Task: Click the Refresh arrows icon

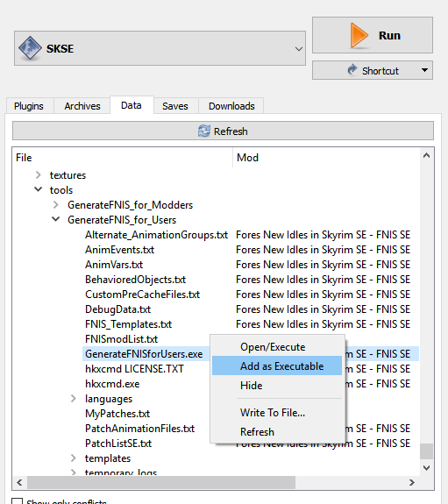Action: 204,131
